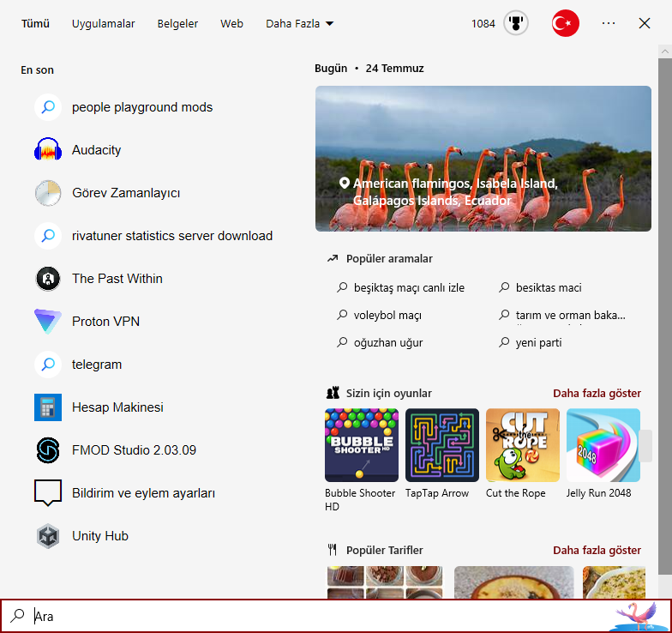Search yeni parti suggestion
The image size is (672, 633).
click(x=530, y=343)
